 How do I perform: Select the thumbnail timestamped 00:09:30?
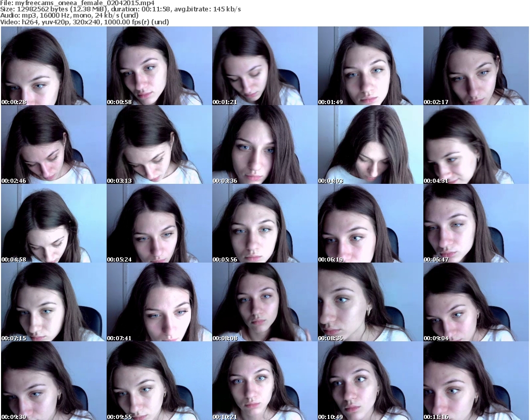coord(54,381)
